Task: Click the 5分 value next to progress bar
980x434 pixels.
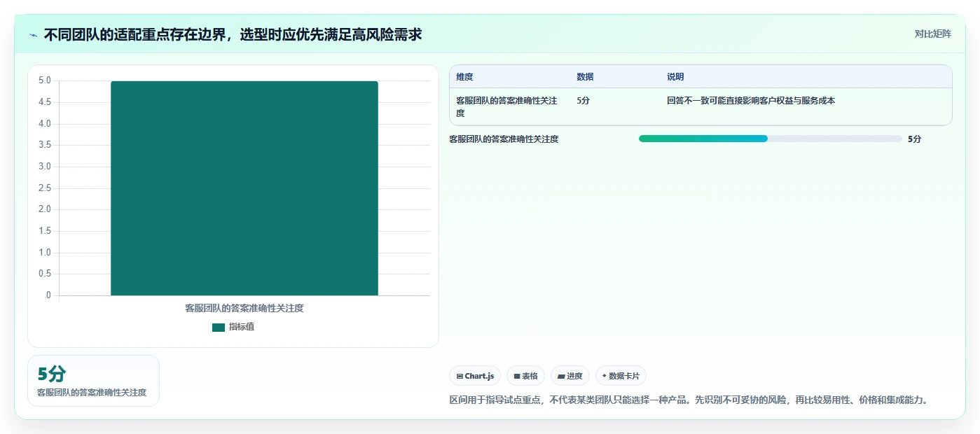Action: click(x=914, y=139)
